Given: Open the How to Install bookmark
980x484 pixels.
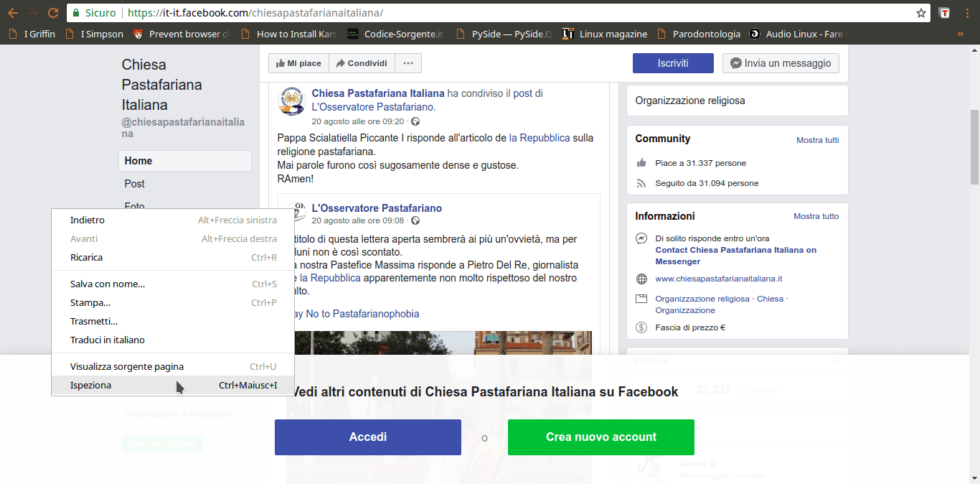Looking at the screenshot, I should tap(289, 34).
